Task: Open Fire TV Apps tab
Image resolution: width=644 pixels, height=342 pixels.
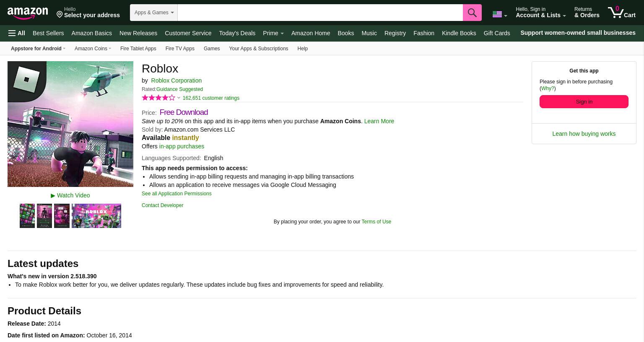Action: [x=180, y=49]
